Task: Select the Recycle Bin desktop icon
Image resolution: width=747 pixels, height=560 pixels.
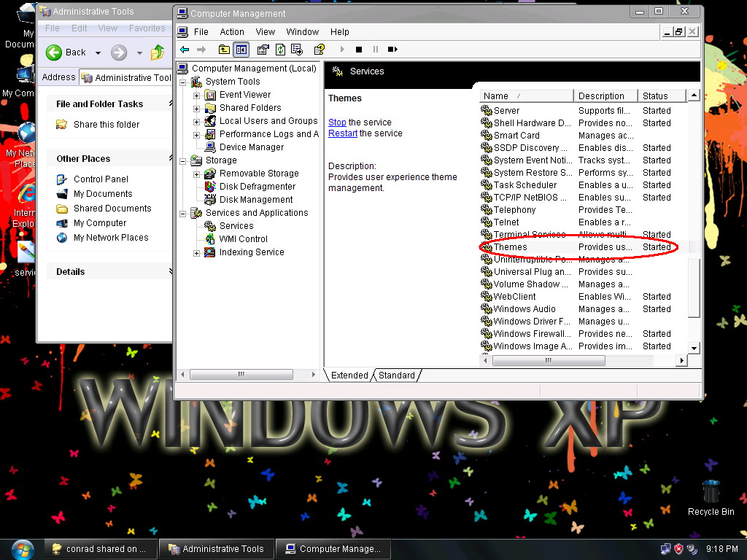Action: tap(711, 498)
